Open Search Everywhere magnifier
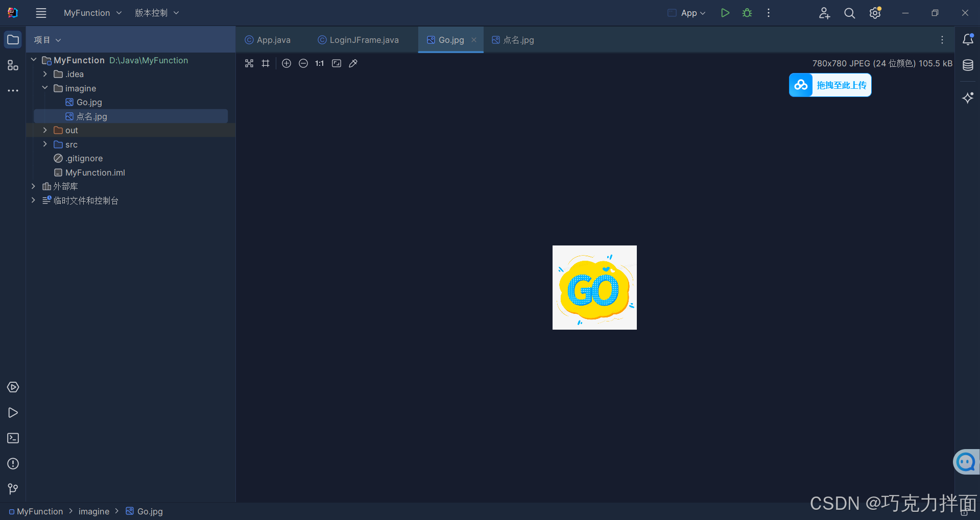 849,13
